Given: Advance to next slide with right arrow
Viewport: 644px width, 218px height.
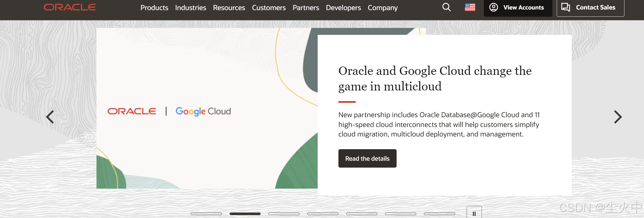Looking at the screenshot, I should click(618, 117).
